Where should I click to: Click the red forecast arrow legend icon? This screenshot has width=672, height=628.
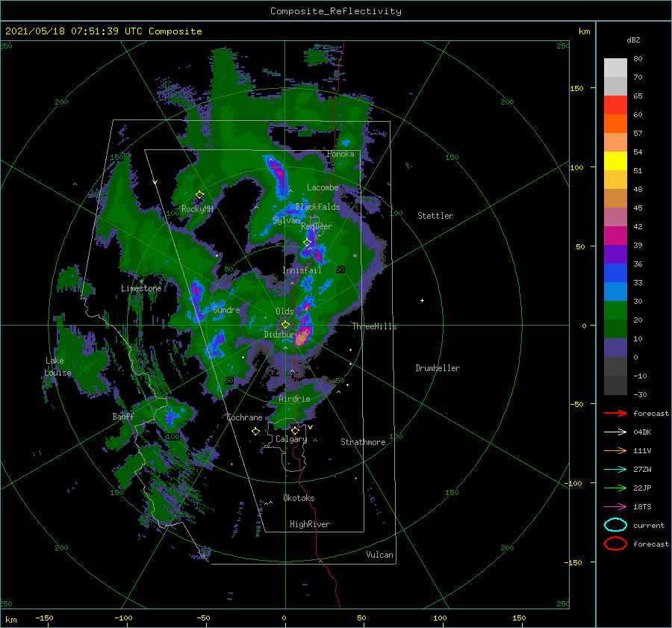coord(615,413)
